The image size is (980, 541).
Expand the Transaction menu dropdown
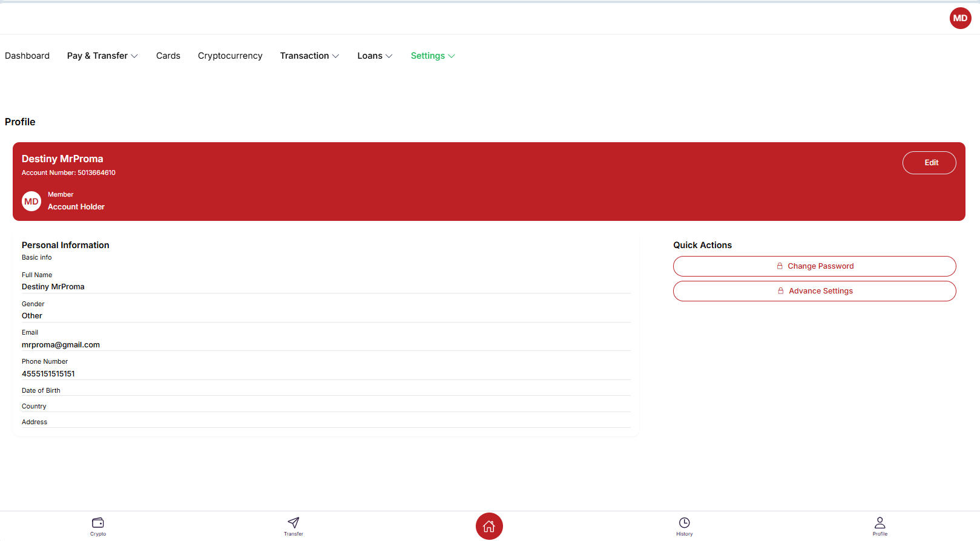[309, 56]
